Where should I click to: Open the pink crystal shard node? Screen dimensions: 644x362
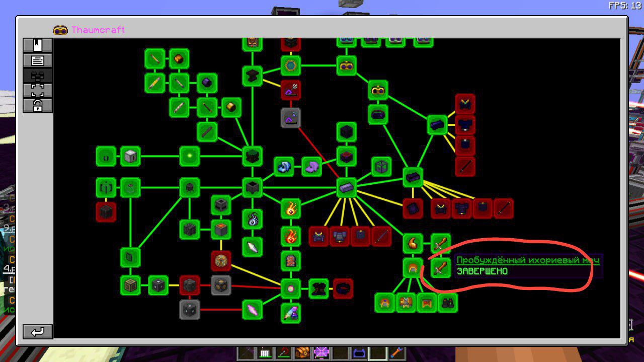pyautogui.click(x=253, y=310)
